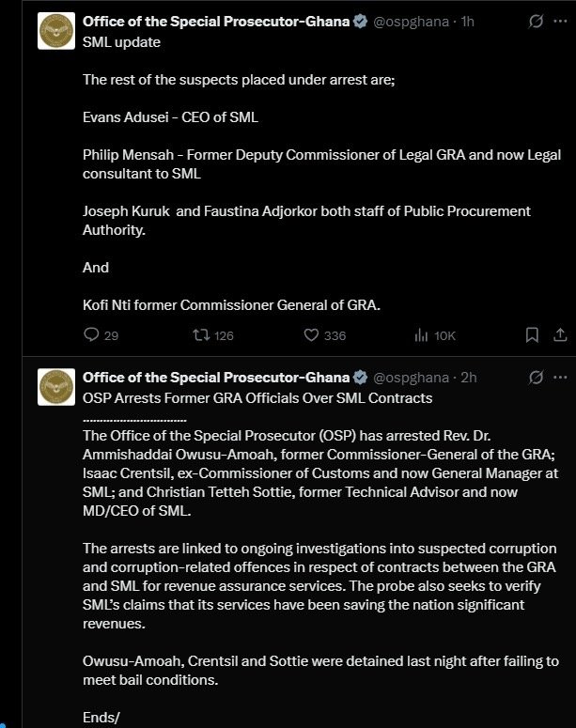Open OSP profile avatar on first tweet
Viewport: 576px width, 728px height.
pos(56,31)
